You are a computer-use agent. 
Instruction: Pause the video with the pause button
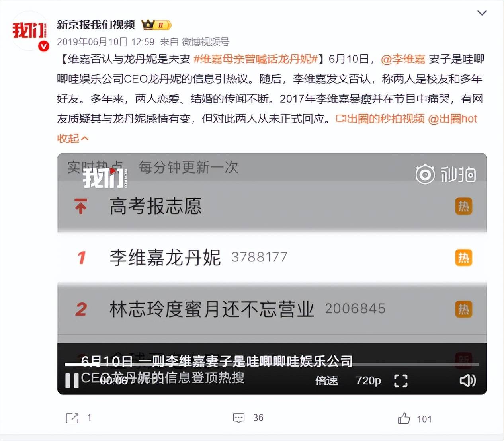(x=72, y=381)
